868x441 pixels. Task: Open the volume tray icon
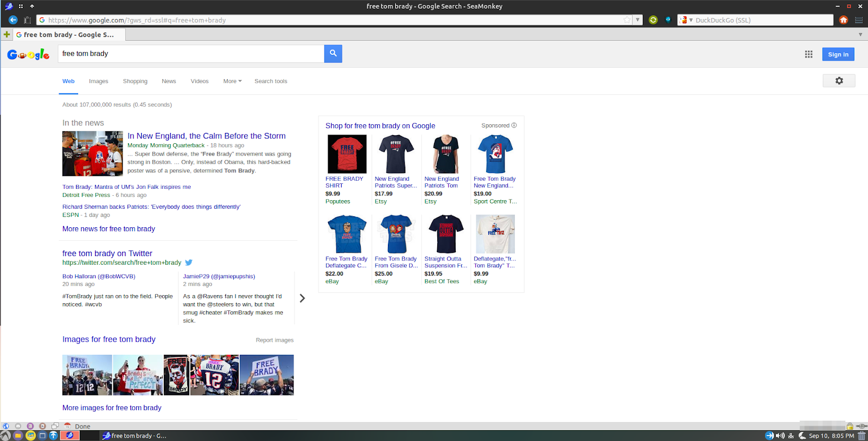pyautogui.click(x=780, y=436)
